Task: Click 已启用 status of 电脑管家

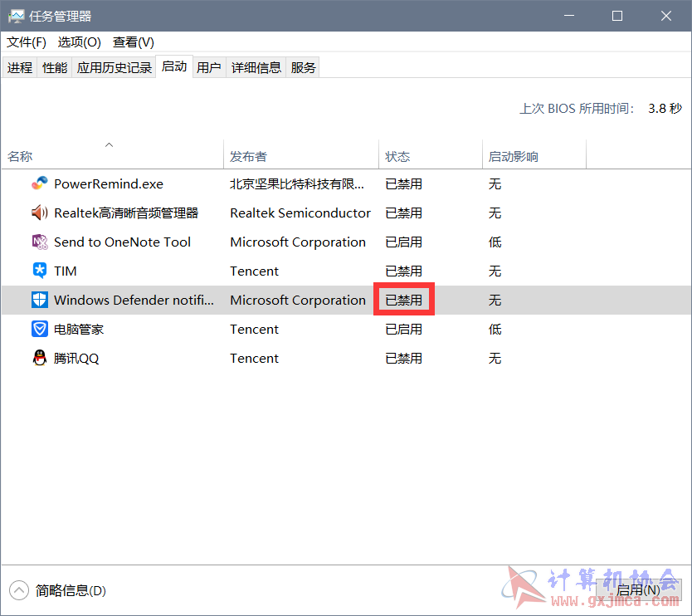Action: pyautogui.click(x=404, y=329)
